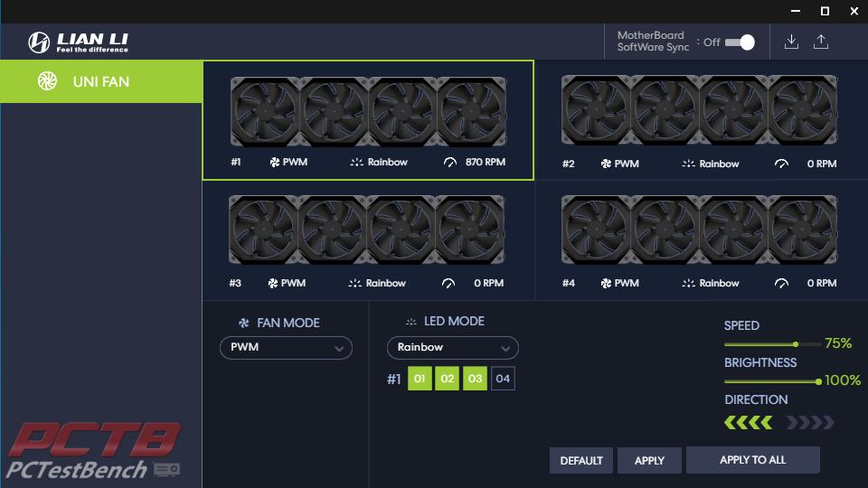
Task: Close the Lian Li window
Action: [x=854, y=11]
